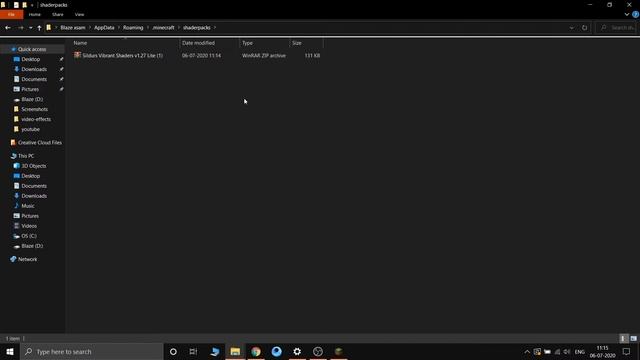Open Creative Cloud Files in sidebar
The height and width of the screenshot is (360, 640).
[40, 142]
